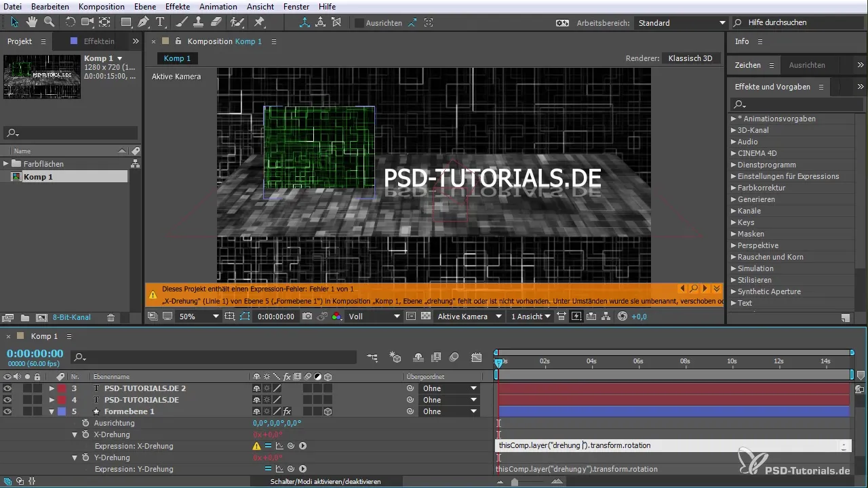Open the expression language menu for X-Drehung
Screen dimensions: 868x488
click(x=302, y=446)
